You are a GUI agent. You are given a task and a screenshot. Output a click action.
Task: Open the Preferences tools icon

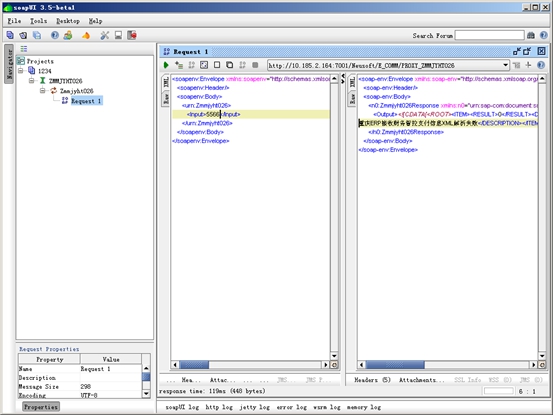point(105,35)
